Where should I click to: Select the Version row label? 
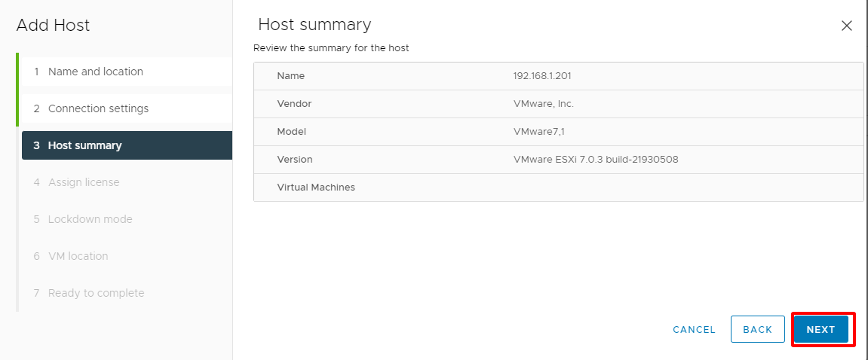pos(295,159)
